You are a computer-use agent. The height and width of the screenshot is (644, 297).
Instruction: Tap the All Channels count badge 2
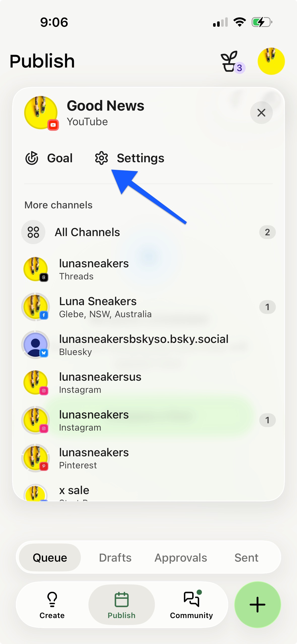click(267, 232)
